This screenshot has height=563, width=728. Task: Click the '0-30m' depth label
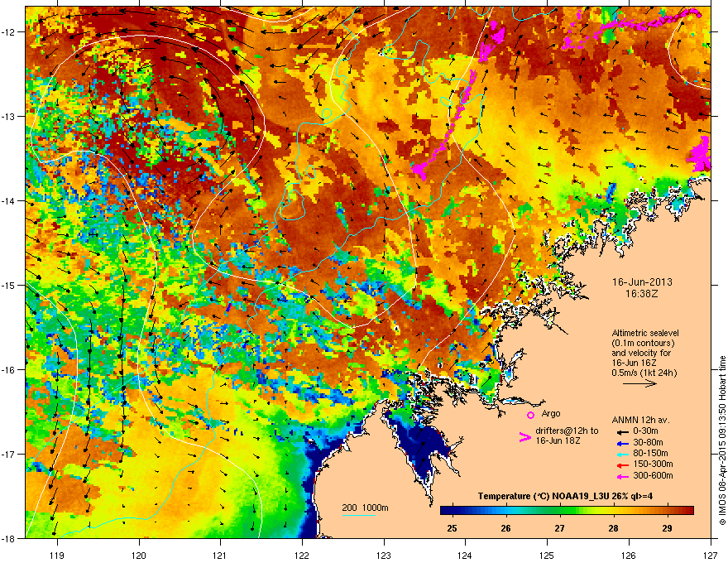pyautogui.click(x=645, y=431)
